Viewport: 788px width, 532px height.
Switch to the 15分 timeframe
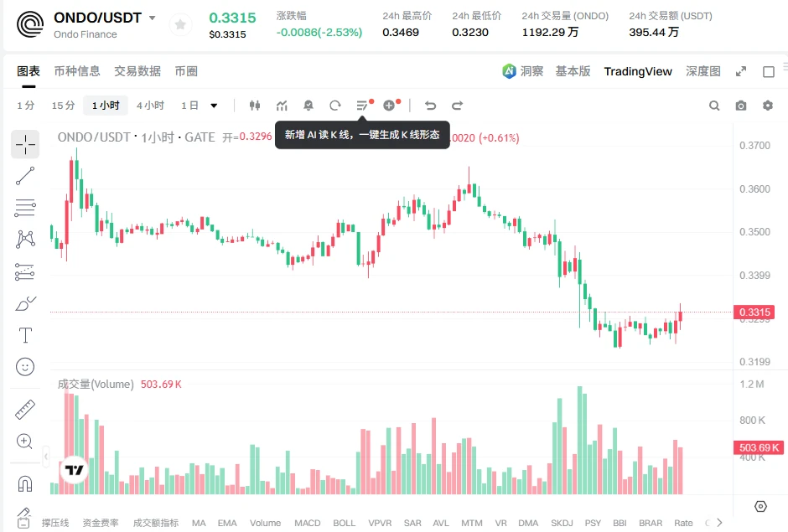[64, 106]
